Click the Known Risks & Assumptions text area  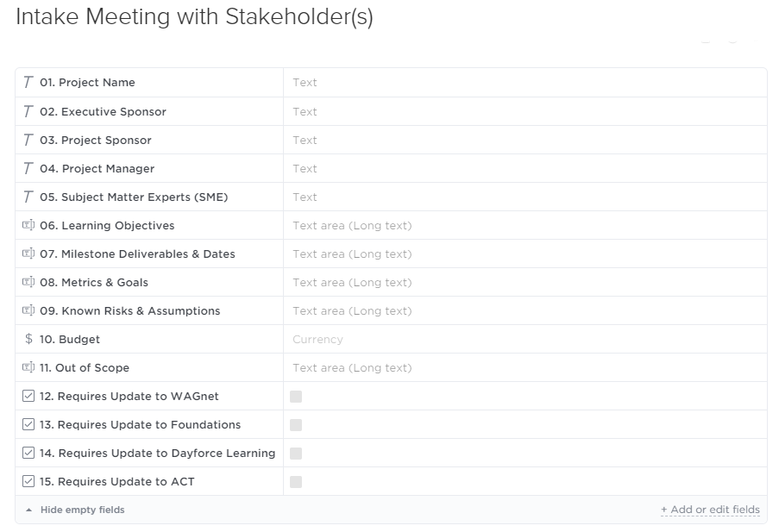click(525, 311)
